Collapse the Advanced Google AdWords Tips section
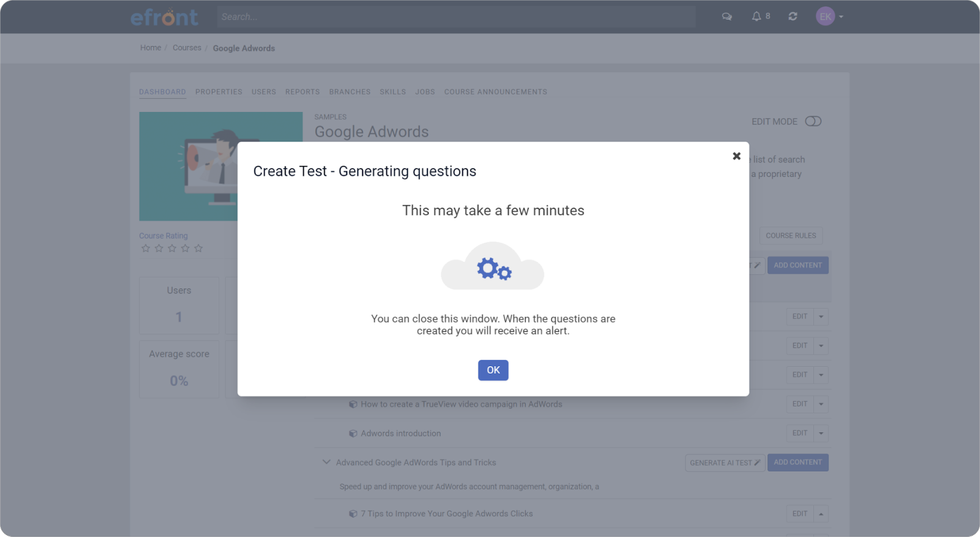The image size is (980, 537). pyautogui.click(x=326, y=462)
